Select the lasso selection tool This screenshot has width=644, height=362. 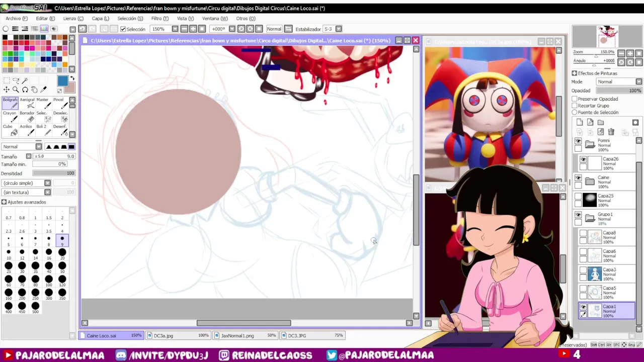point(16,80)
